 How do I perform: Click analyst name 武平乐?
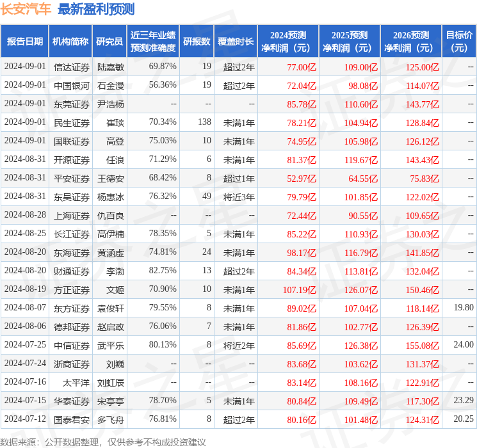tap(110, 345)
